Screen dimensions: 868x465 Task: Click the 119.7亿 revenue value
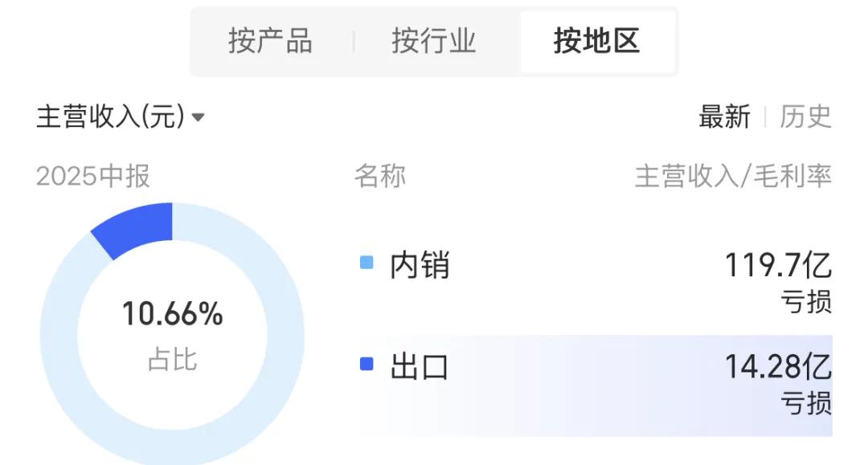pos(778,265)
